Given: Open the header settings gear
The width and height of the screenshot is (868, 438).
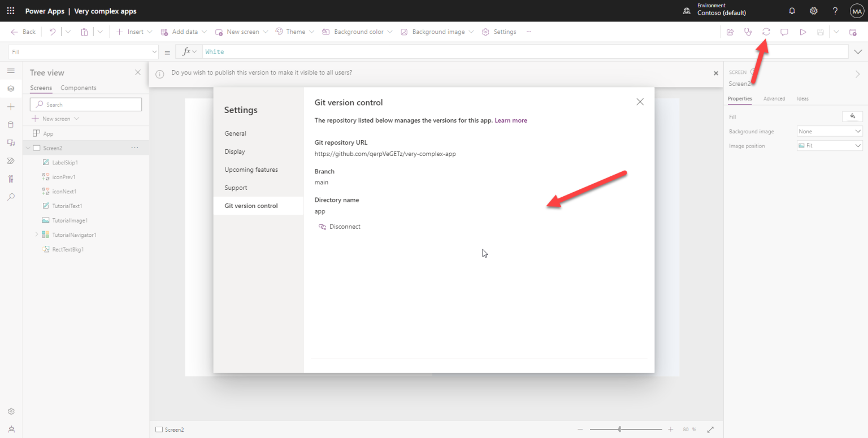Looking at the screenshot, I should coord(814,11).
